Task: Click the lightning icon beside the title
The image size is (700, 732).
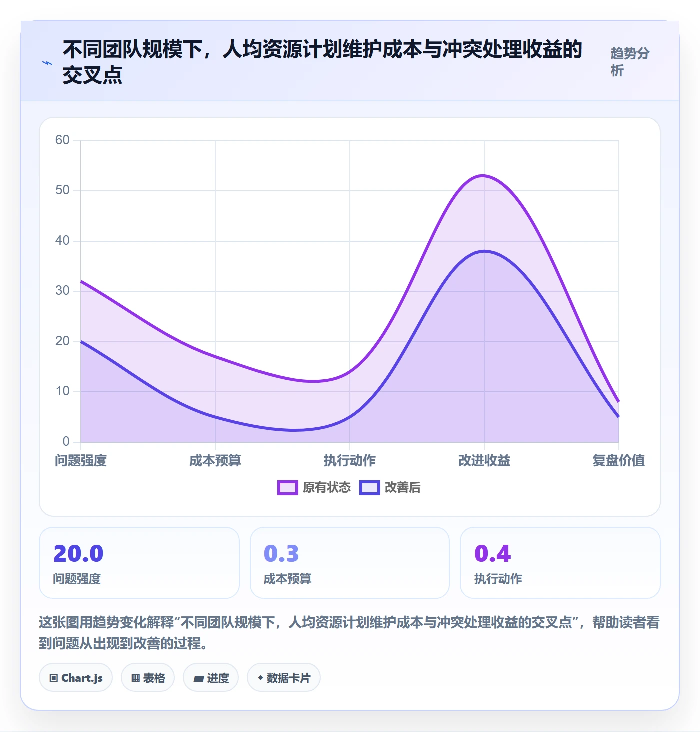Action: [47, 63]
